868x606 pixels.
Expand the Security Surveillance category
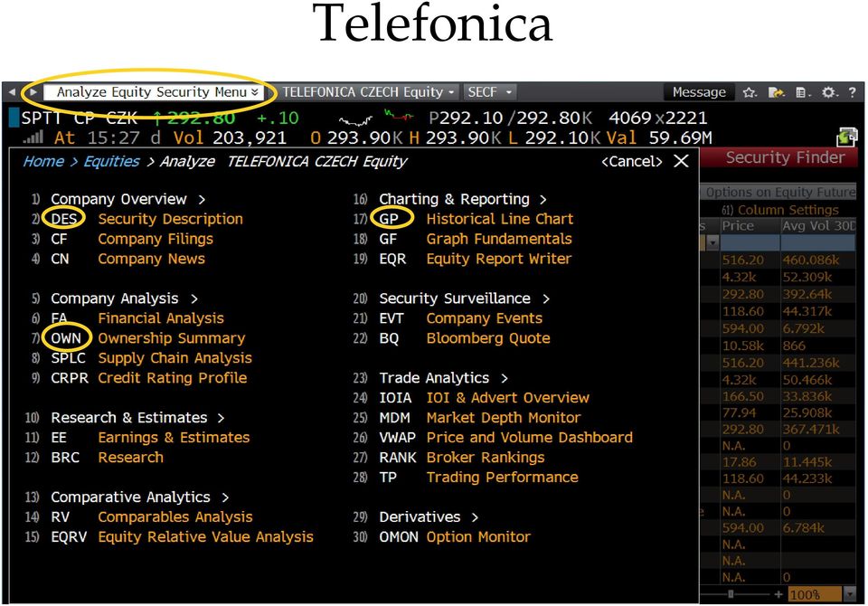[465, 298]
